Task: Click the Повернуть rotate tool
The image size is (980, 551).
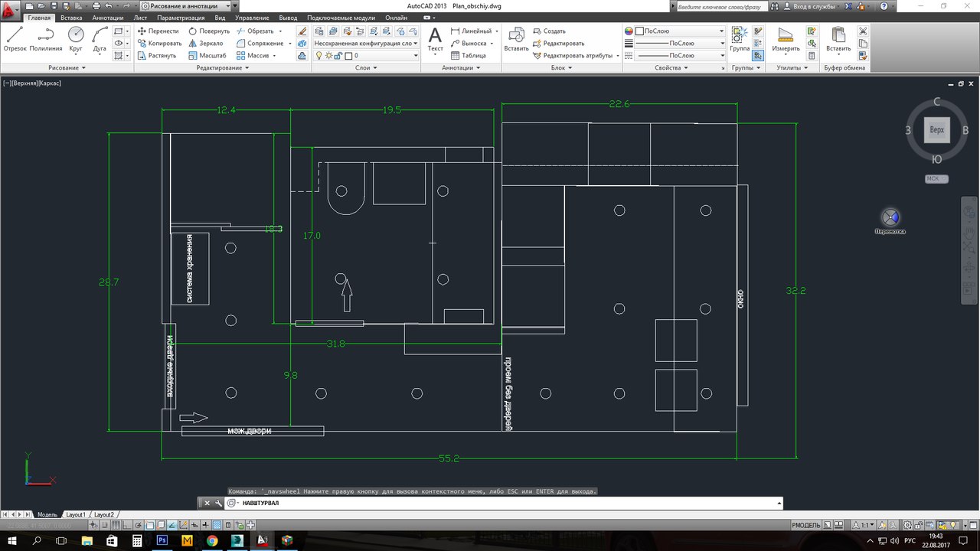Action: 208,31
